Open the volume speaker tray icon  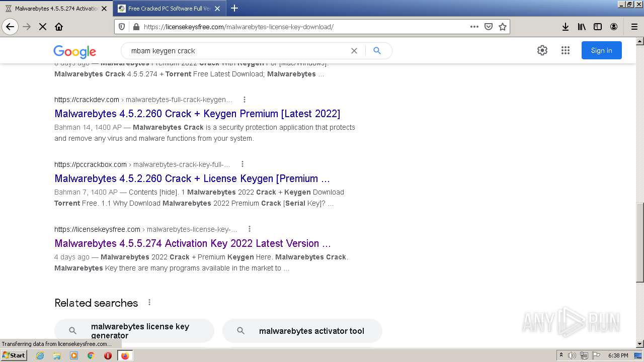(x=572, y=355)
